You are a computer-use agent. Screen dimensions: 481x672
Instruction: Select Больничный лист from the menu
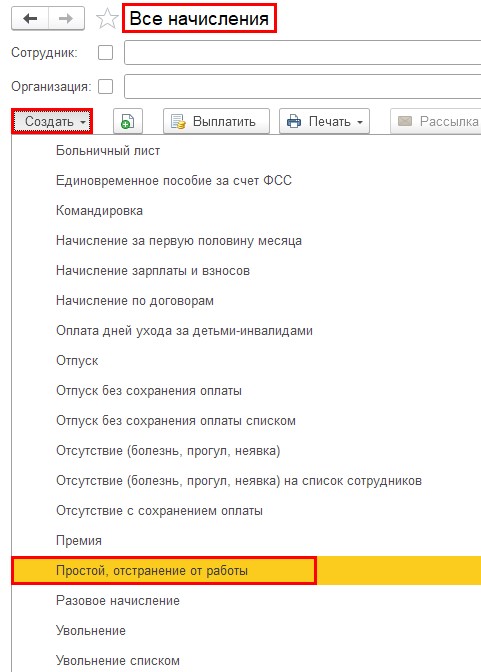(108, 151)
